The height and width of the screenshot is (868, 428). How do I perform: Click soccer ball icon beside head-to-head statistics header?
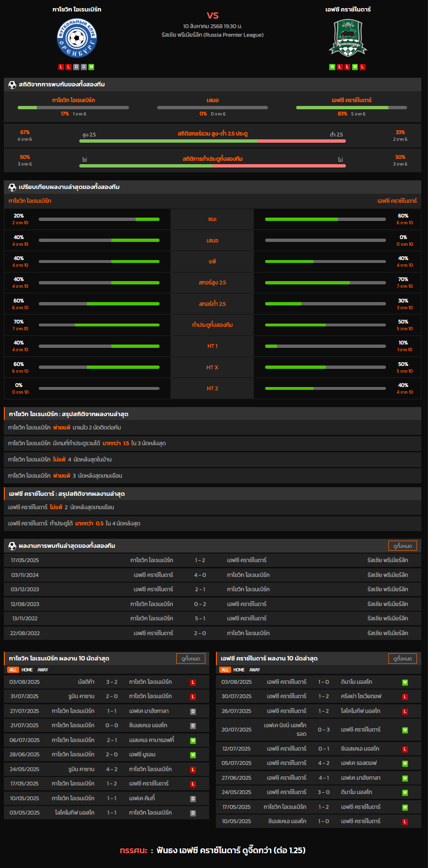click(x=12, y=84)
